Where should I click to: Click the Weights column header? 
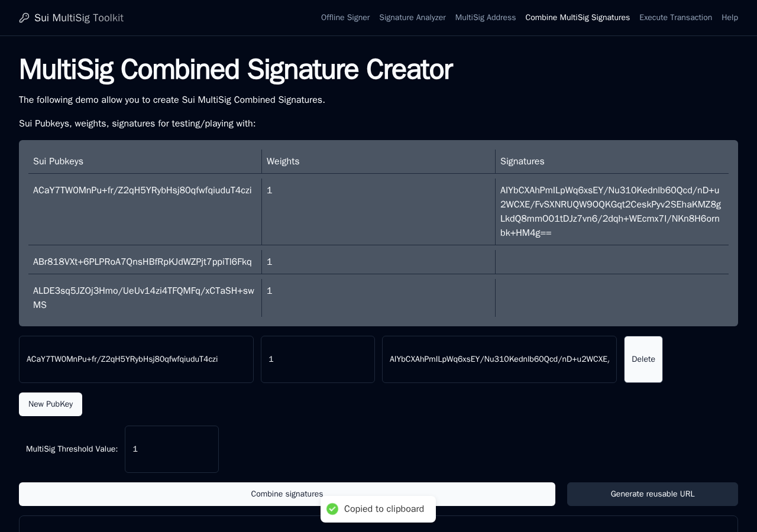[x=378, y=161]
